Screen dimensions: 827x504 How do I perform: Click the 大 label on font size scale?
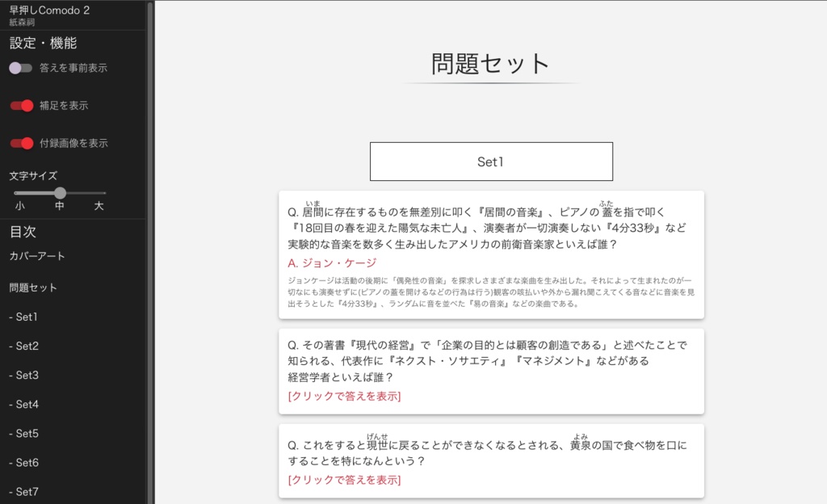(x=99, y=206)
